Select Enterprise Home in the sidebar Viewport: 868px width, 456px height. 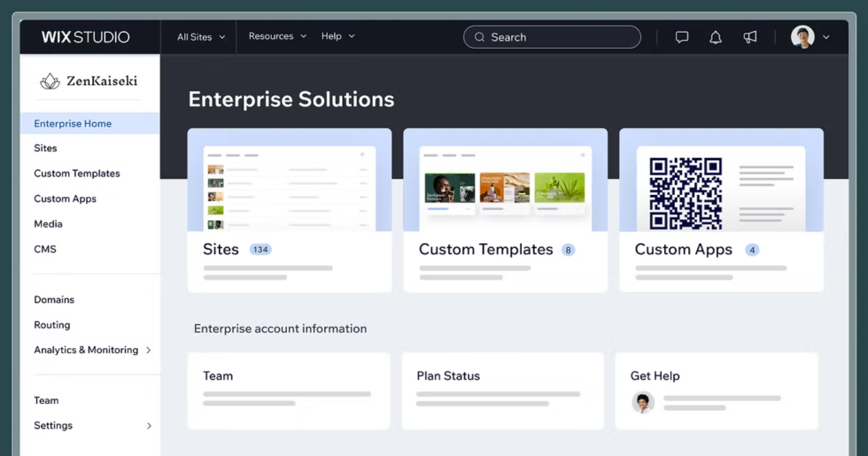pyautogui.click(x=73, y=124)
